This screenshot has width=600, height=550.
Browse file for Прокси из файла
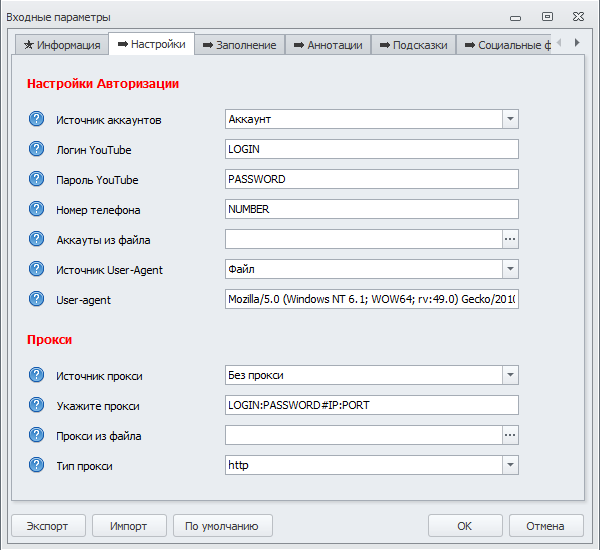pos(510,435)
